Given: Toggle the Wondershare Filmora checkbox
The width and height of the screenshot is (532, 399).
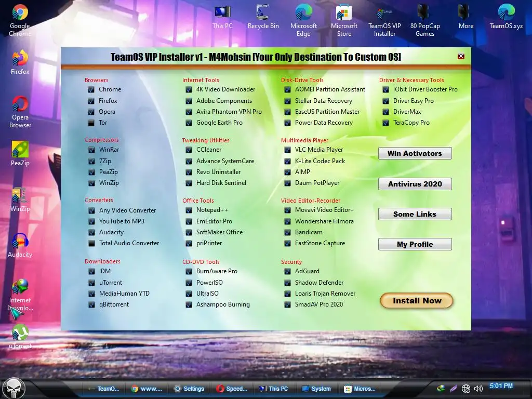Looking at the screenshot, I should click(287, 221).
